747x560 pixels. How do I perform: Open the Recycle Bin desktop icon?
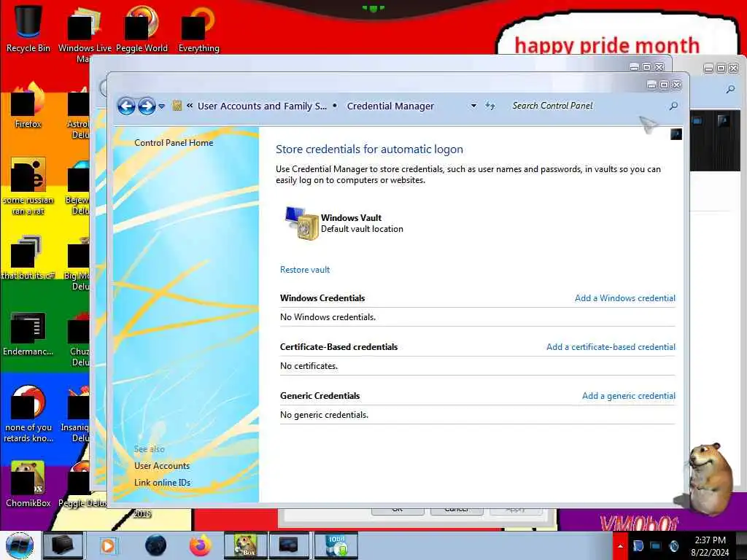tap(28, 28)
